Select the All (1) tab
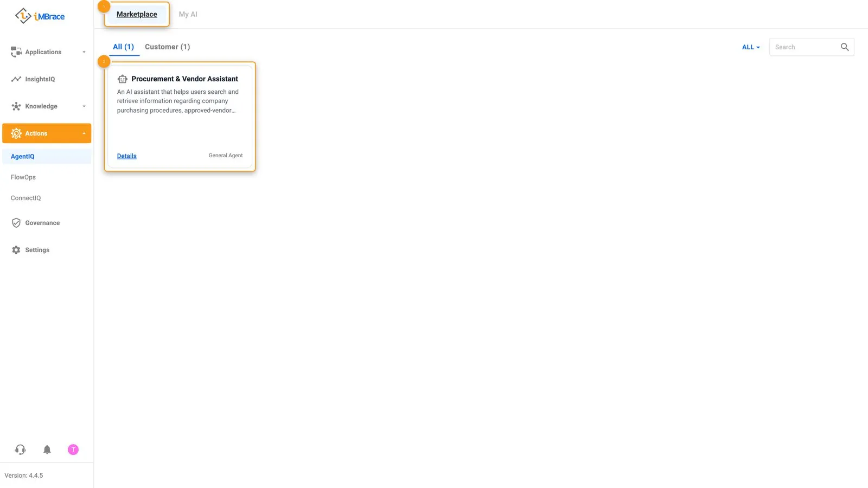The height and width of the screenshot is (488, 868). [124, 47]
